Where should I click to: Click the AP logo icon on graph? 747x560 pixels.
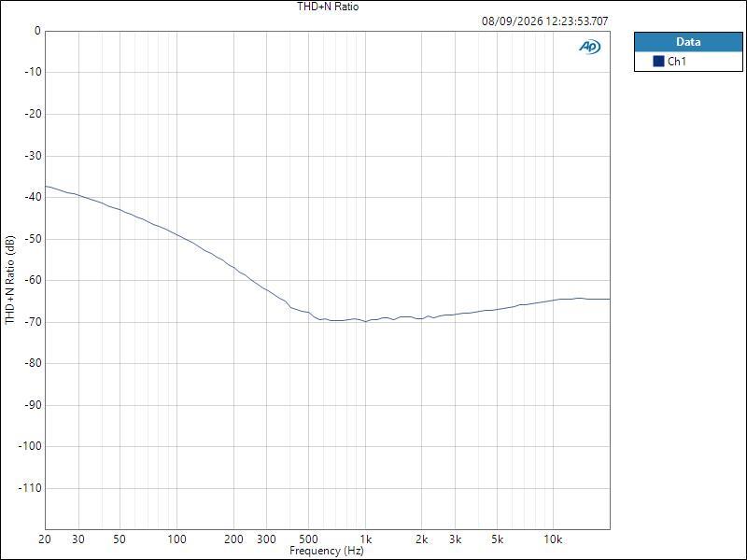click(x=590, y=46)
